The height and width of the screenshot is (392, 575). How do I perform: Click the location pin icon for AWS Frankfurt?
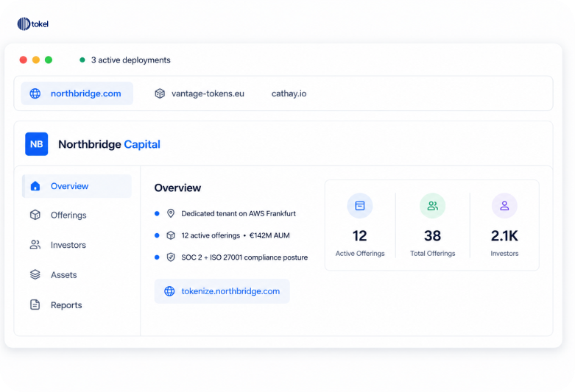pos(171,213)
